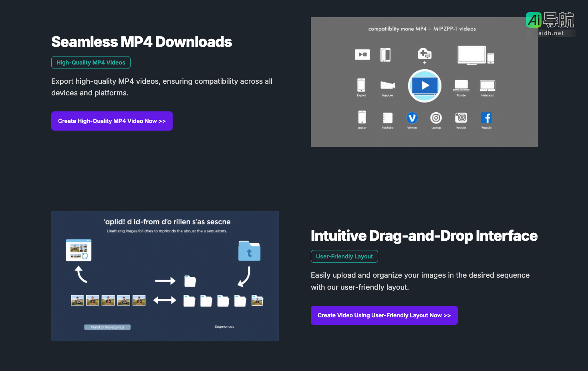
Task: Click the Intuitive Drag-and-Drop Interface heading
Action: 424,236
